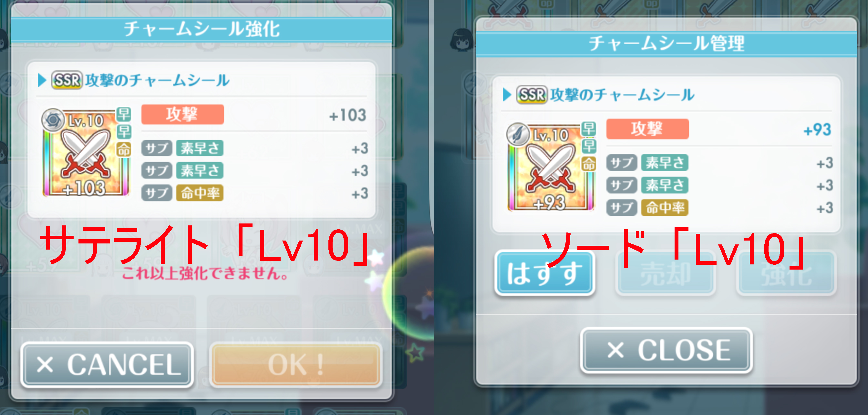Click the feather sword emblem icon on +93 seal
Viewport: 868px width, 415px height.
click(518, 134)
